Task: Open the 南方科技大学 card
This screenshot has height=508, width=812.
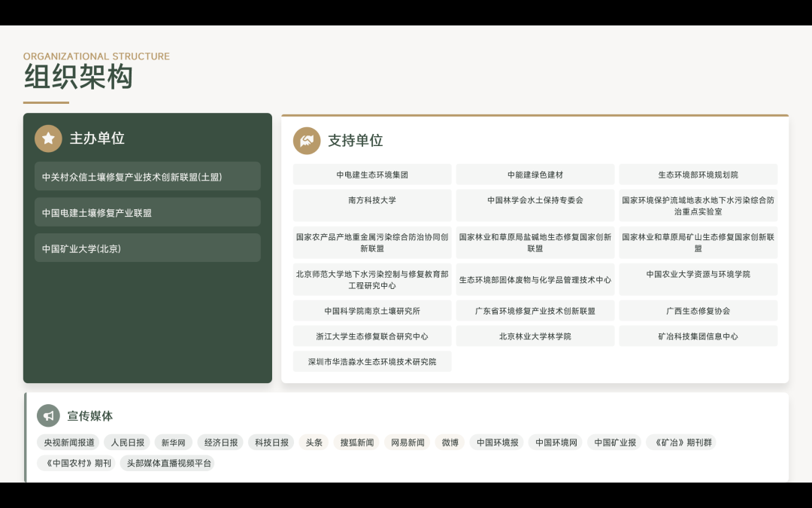Action: pos(372,205)
